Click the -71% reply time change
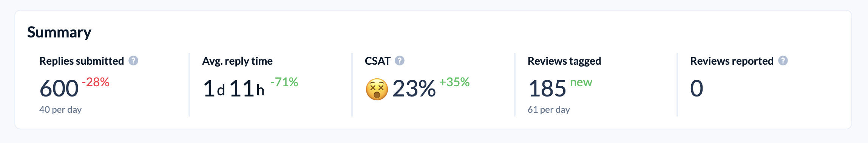 [x=284, y=82]
